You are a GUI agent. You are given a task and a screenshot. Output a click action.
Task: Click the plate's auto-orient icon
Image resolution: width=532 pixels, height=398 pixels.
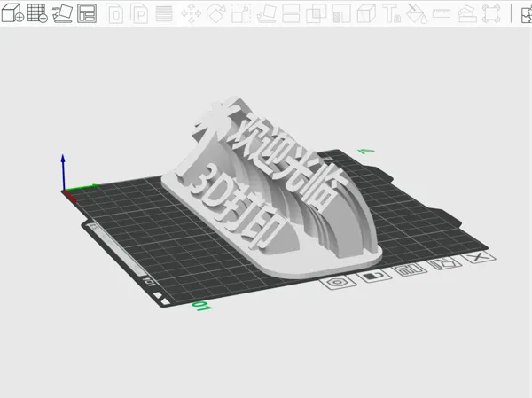tap(444, 263)
